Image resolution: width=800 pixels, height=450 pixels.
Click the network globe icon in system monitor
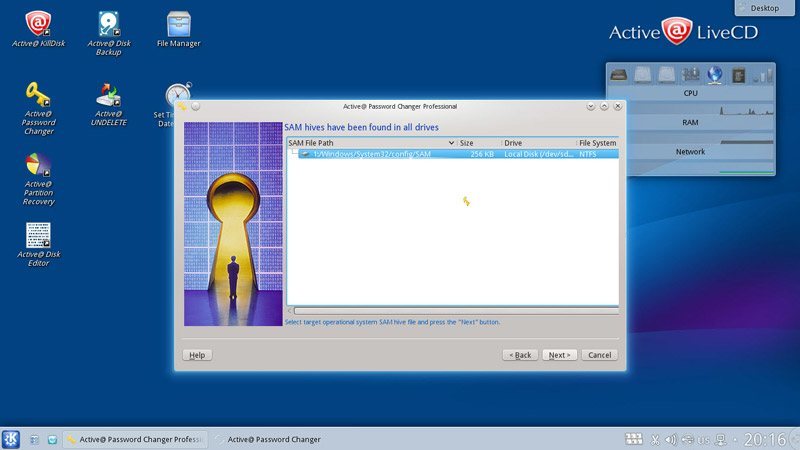tap(715, 75)
